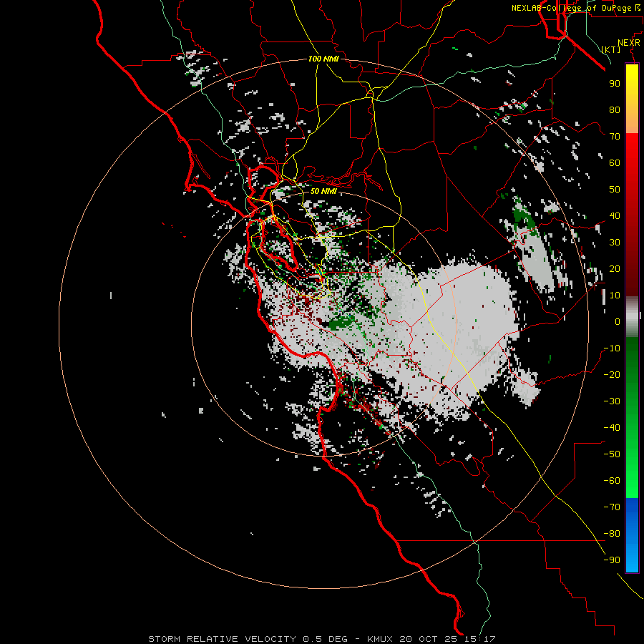Viewport: 644px width, 644px height.
Task: Pick the red segment of the color bar
Action: coord(632,215)
